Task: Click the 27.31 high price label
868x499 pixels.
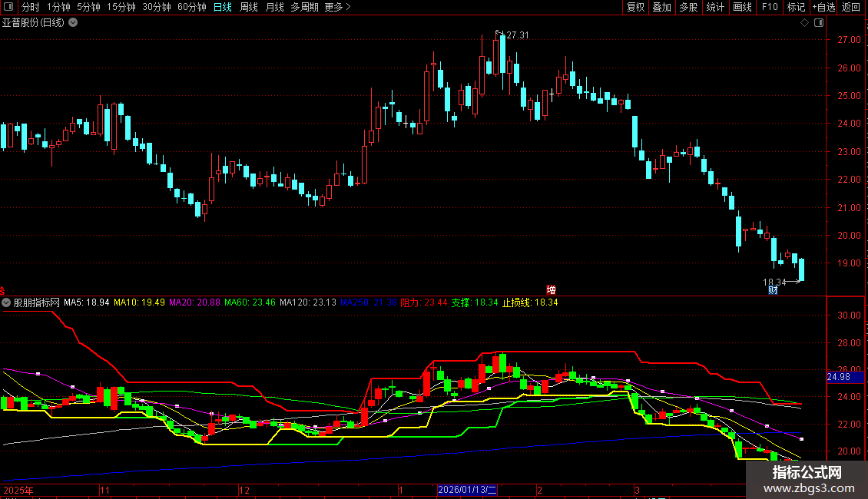Action: (x=518, y=35)
